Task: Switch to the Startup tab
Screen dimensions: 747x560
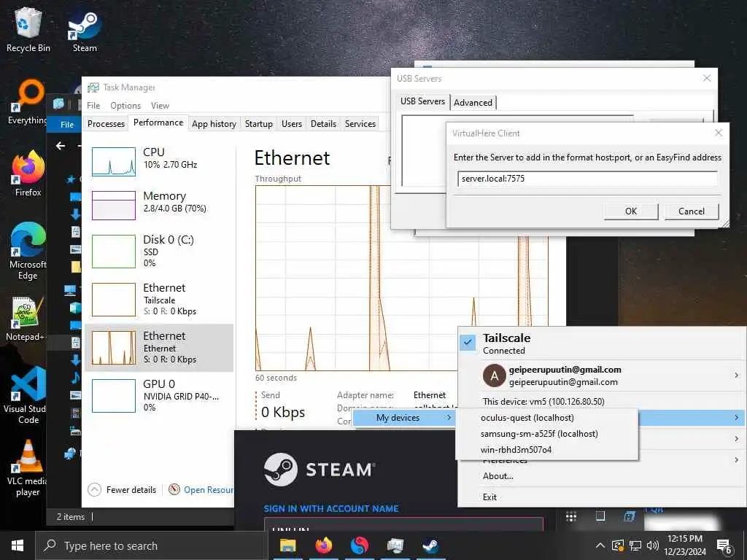Action: (259, 124)
